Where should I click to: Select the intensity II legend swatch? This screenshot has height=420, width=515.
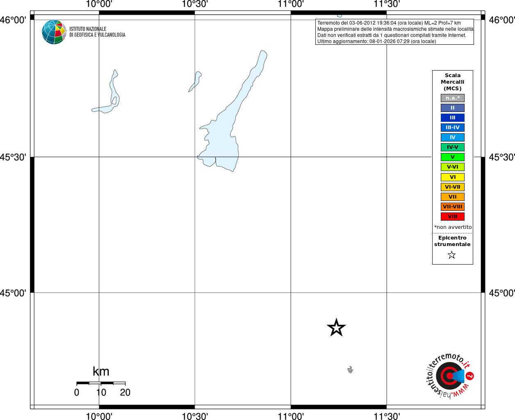click(453, 108)
